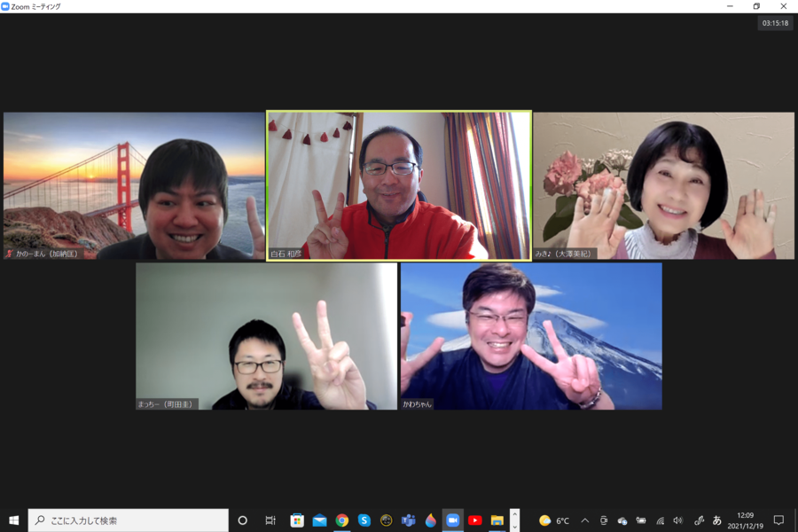Open Microsoft Store from the taskbar
Screen dimensions: 798x532
pos(297,520)
